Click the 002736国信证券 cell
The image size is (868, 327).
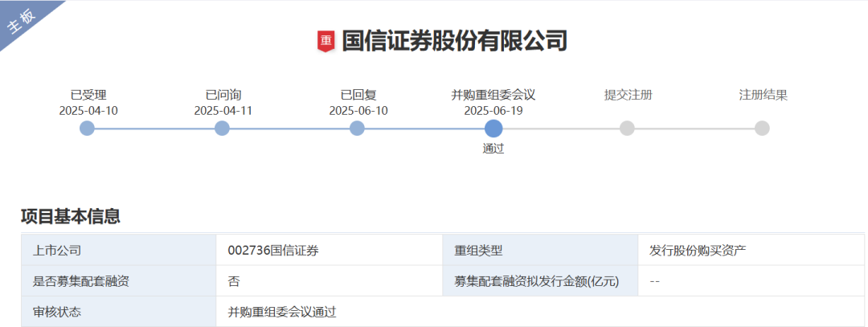click(330, 250)
